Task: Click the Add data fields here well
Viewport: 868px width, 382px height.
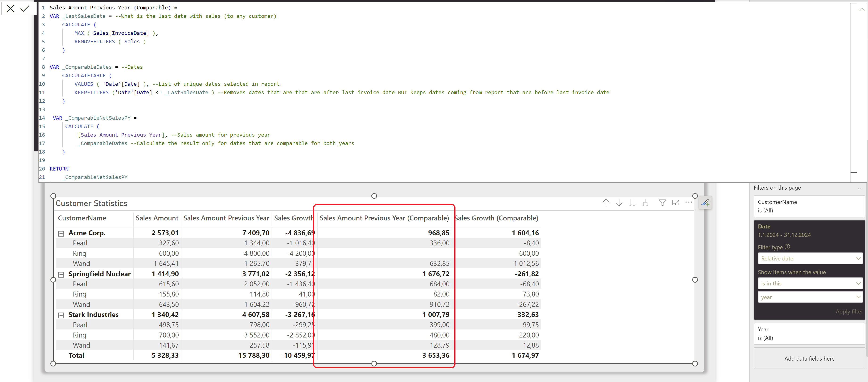Action: point(809,358)
